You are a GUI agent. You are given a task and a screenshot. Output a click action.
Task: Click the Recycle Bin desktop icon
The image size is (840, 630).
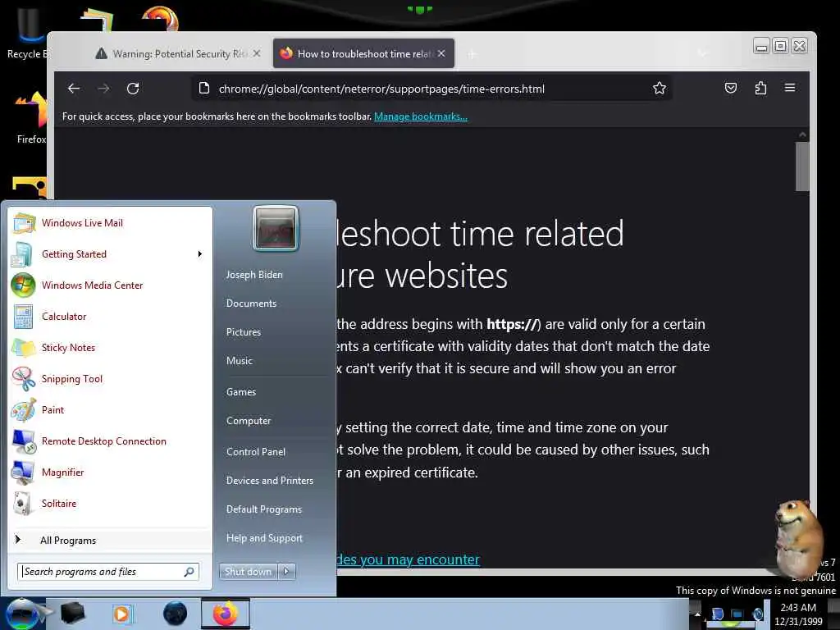click(27, 33)
